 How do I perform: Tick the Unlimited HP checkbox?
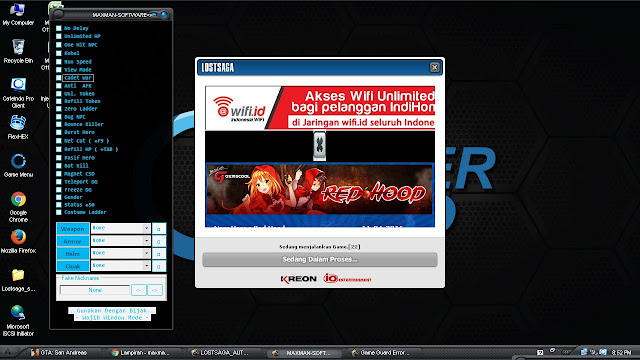tap(59, 36)
